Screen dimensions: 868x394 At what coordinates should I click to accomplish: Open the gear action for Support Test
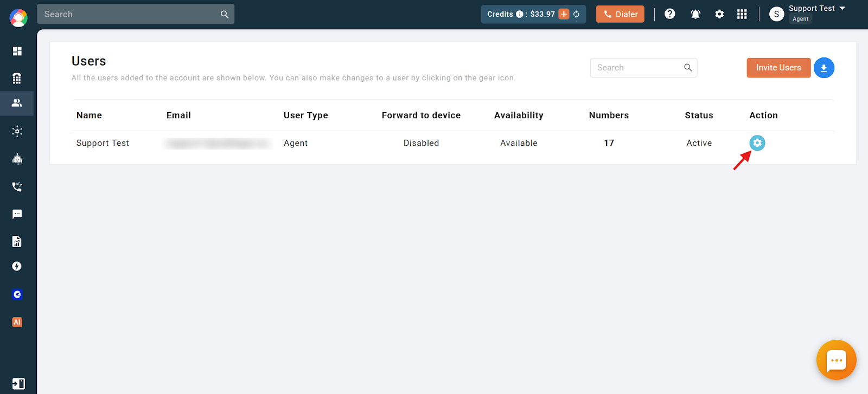pyautogui.click(x=757, y=143)
